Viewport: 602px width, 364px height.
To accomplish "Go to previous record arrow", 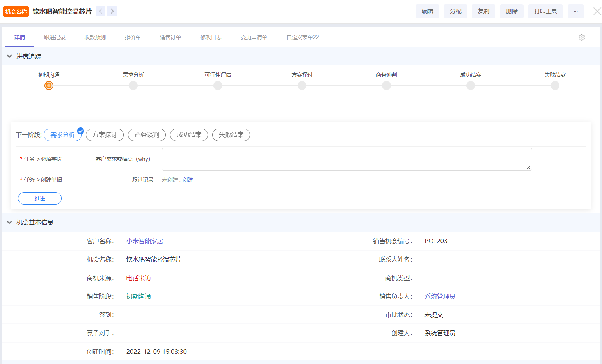I will click(x=100, y=11).
